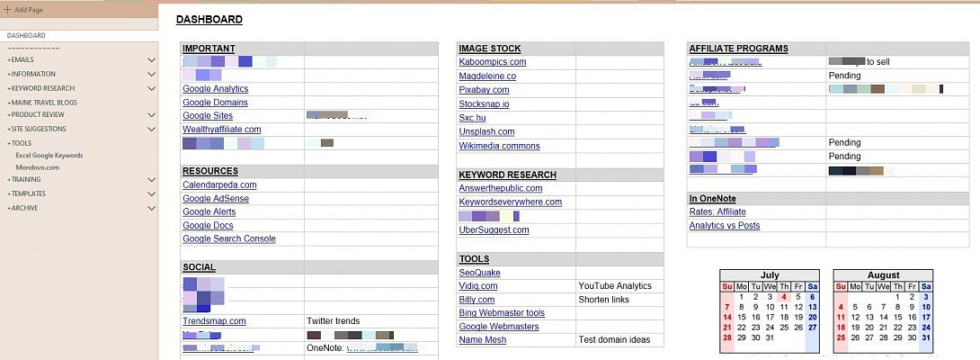Open the +PRODUCT REVIEW page
The width and height of the screenshot is (980, 360).
click(35, 114)
